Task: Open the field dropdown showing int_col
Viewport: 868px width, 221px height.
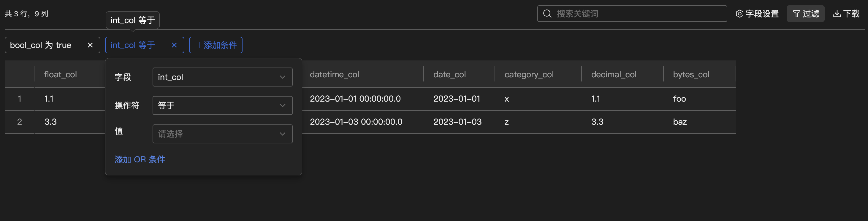Action: point(222,77)
